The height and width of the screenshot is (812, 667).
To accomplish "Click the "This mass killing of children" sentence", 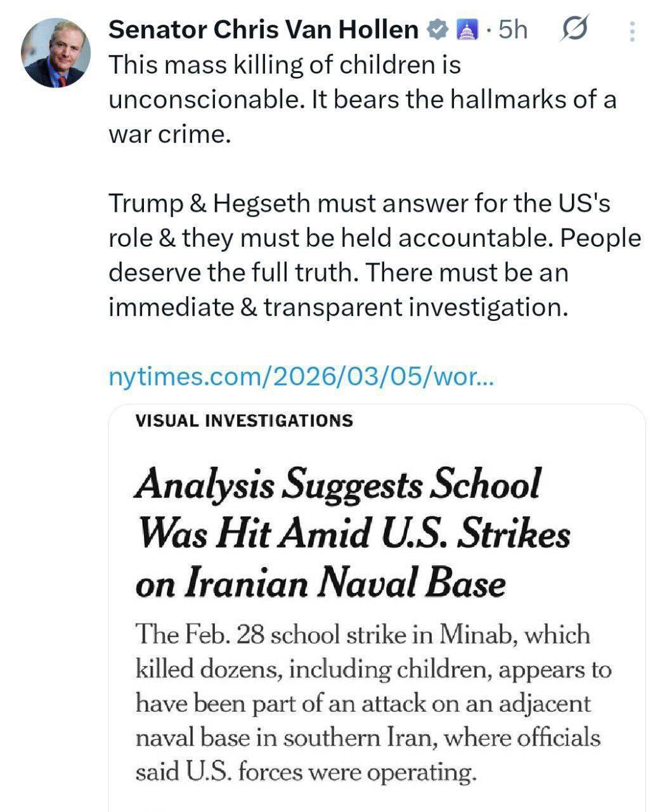I will 285,65.
